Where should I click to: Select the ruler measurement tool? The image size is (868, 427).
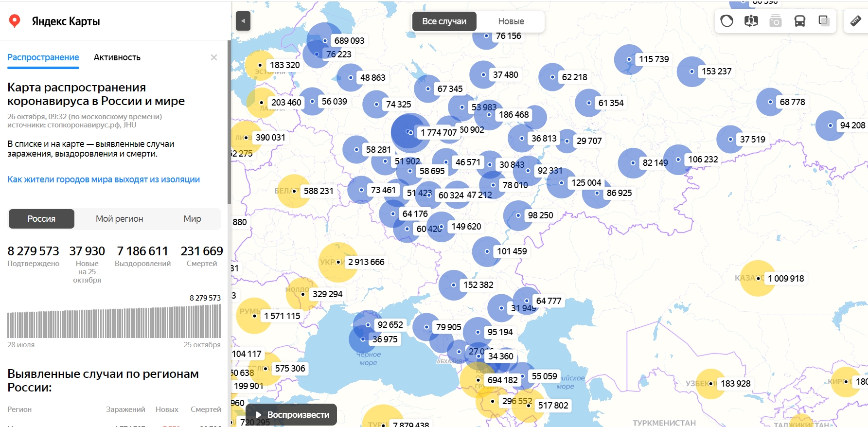[855, 21]
